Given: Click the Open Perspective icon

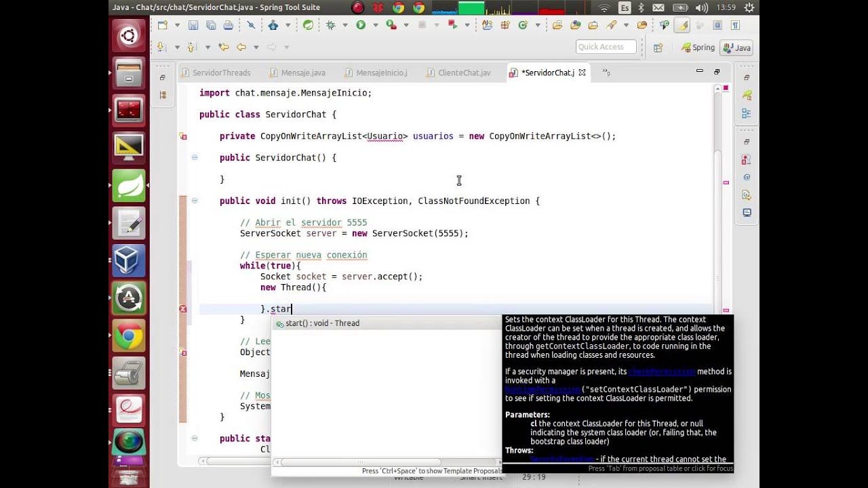Looking at the screenshot, I should click(x=658, y=47).
